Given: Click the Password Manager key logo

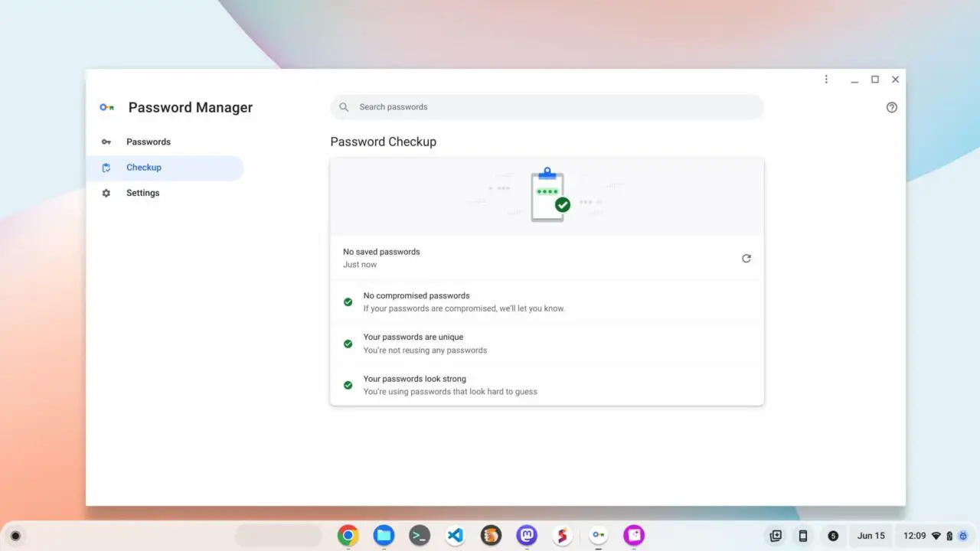Looking at the screenshot, I should (x=107, y=107).
